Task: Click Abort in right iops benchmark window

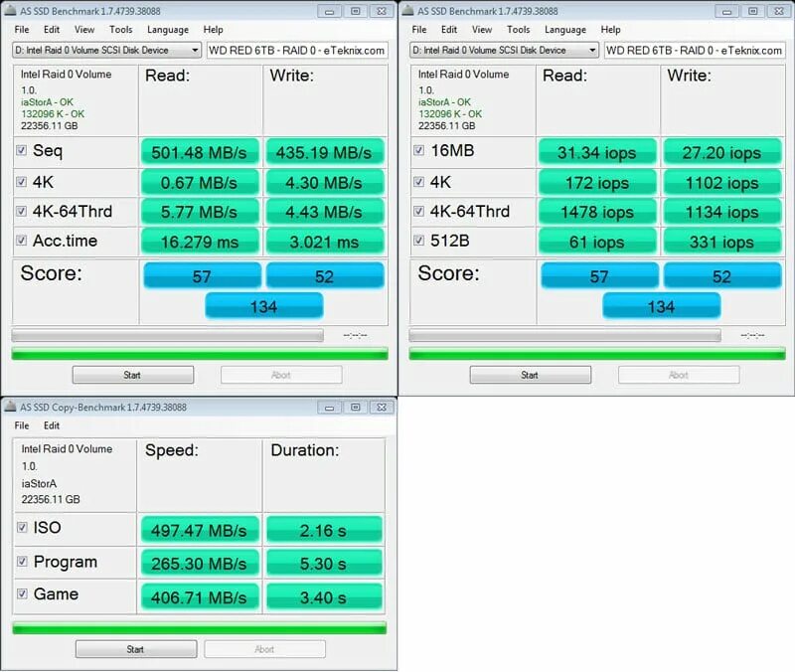Action: [x=679, y=375]
